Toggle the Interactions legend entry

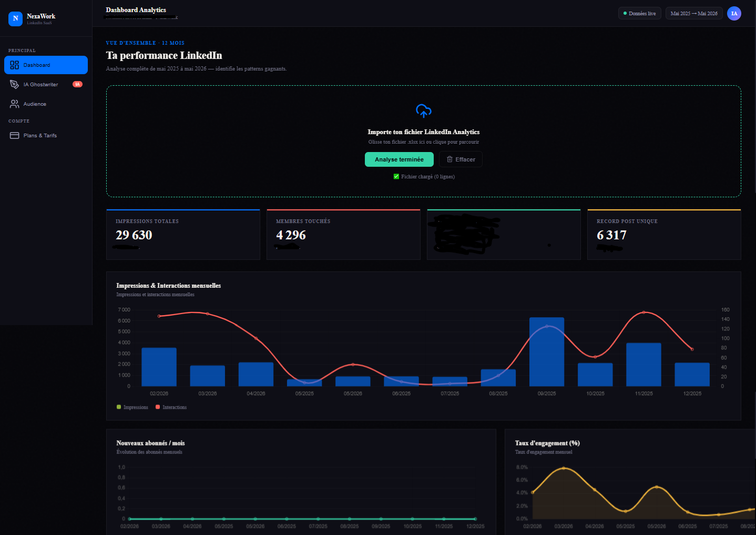(171, 407)
